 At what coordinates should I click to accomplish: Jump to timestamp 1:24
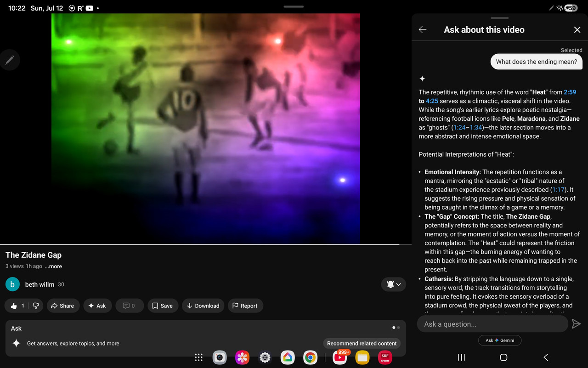tap(459, 128)
